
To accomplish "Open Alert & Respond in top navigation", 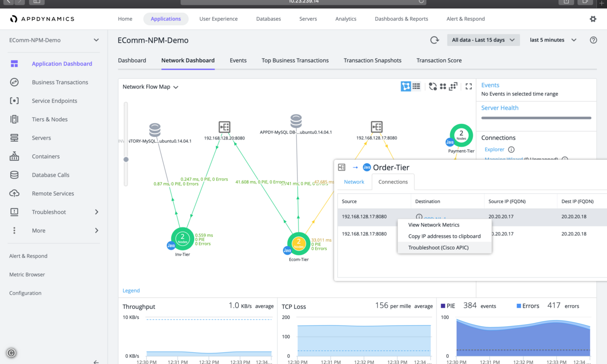I will coord(465,19).
